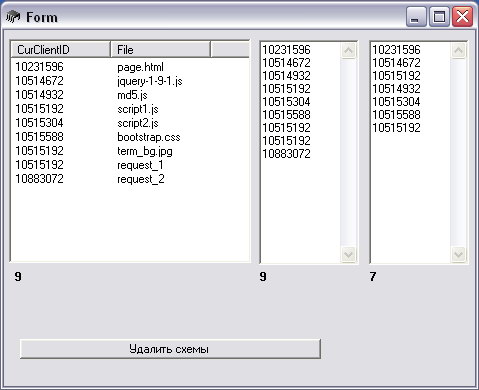Click the middle list's scroll up arrow

348,51
